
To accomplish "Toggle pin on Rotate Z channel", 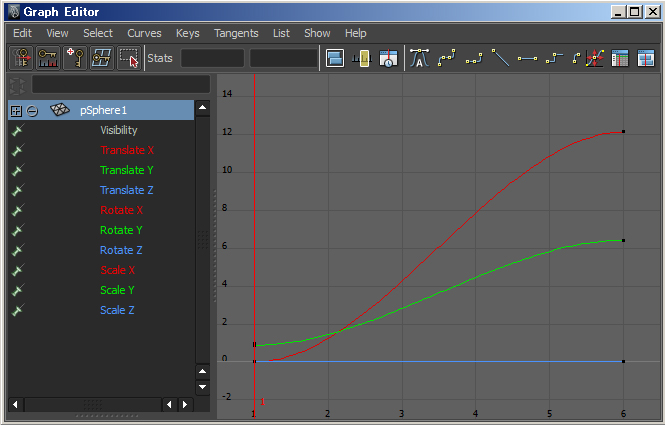I will pos(17,250).
